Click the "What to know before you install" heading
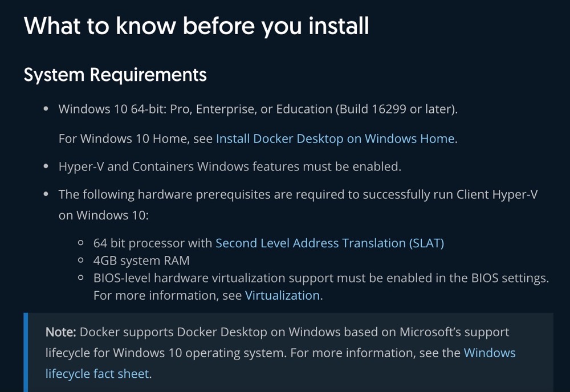Screen dimensions: 570x392 pyautogui.click(x=196, y=26)
